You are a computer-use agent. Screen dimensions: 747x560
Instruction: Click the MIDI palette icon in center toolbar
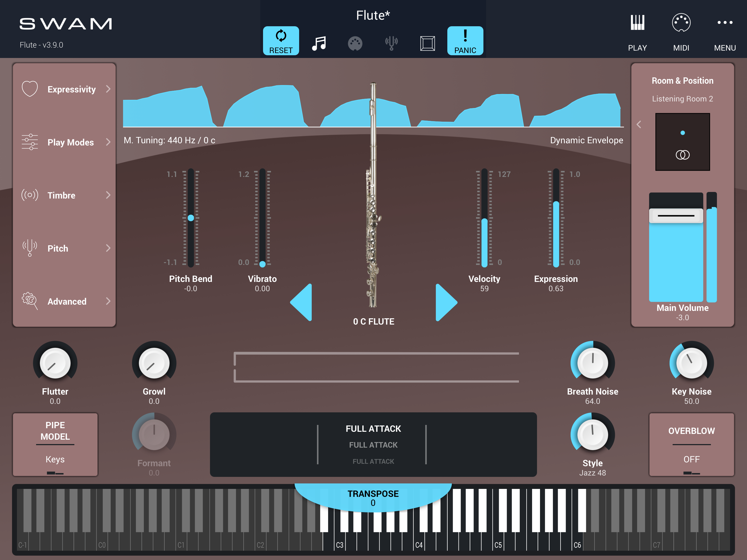coord(355,43)
